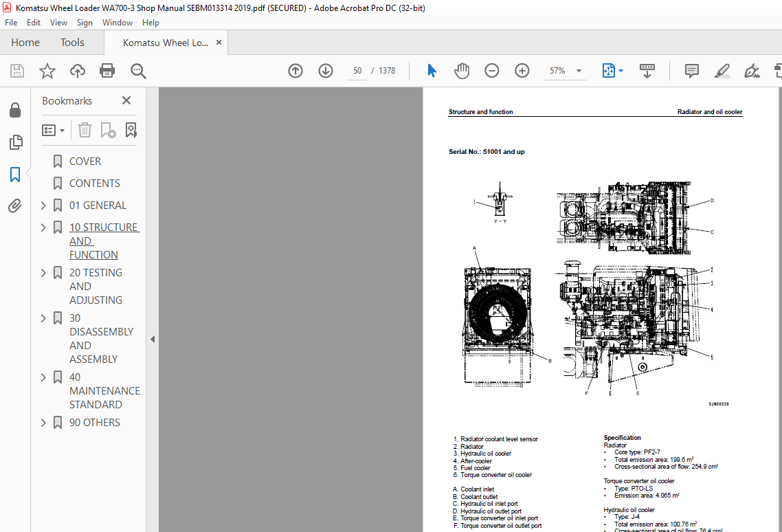The height and width of the screenshot is (532, 782).
Task: Expand 30 DISASSEMBLY AND ASSEMBLY bookmark
Action: tap(43, 318)
